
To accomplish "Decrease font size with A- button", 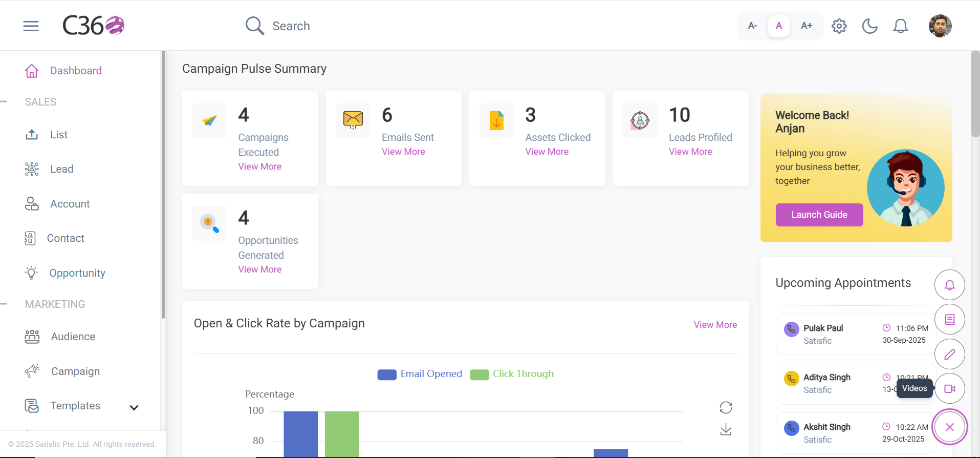I will 752,26.
